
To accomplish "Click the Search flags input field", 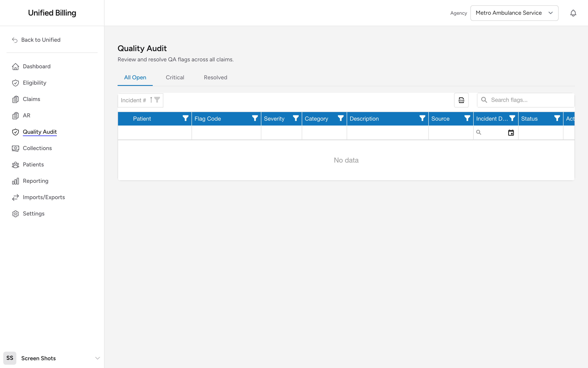I will [x=526, y=100].
